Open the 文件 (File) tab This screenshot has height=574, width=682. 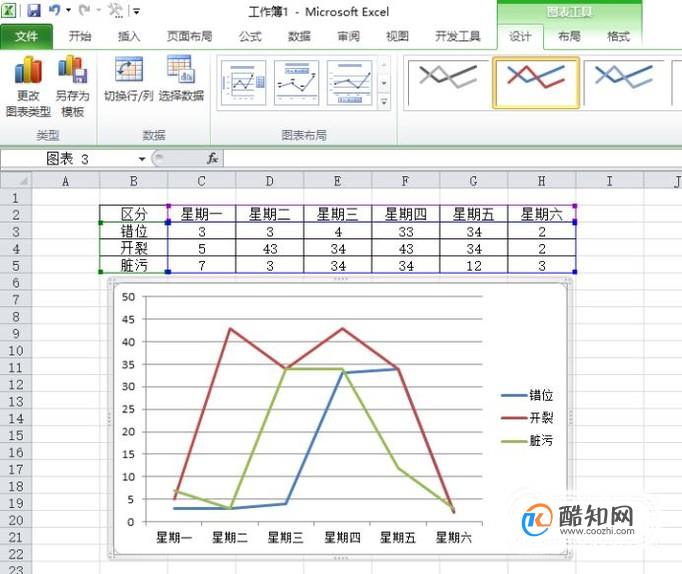click(27, 37)
